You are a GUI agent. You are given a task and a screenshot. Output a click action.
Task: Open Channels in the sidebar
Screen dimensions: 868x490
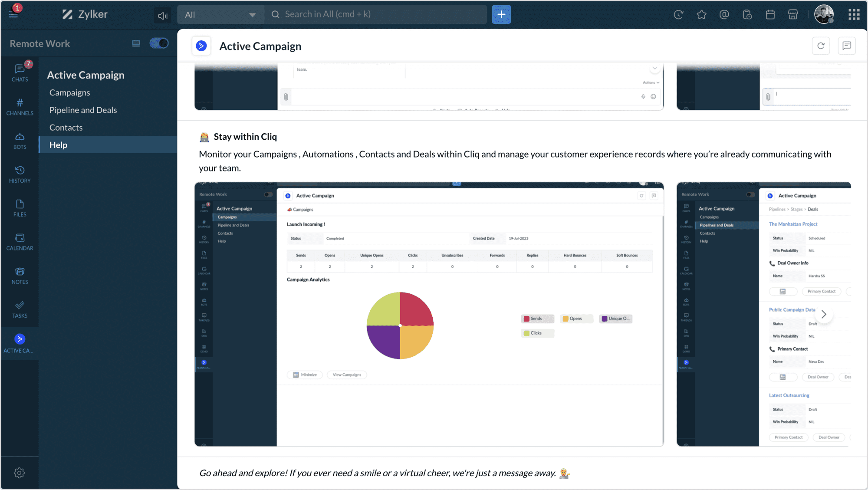pos(20,107)
